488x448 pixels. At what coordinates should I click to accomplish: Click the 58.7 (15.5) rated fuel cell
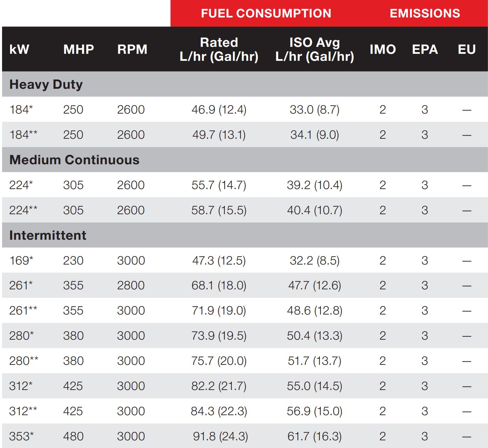(x=219, y=210)
